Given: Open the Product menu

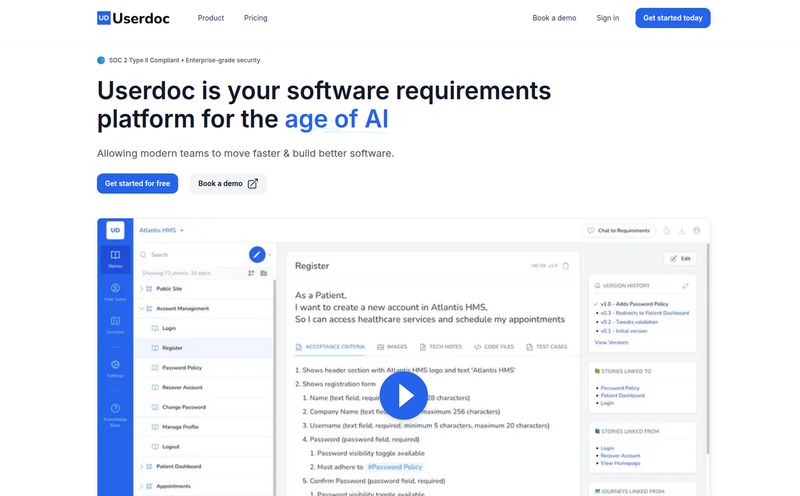Looking at the screenshot, I should tap(211, 18).
